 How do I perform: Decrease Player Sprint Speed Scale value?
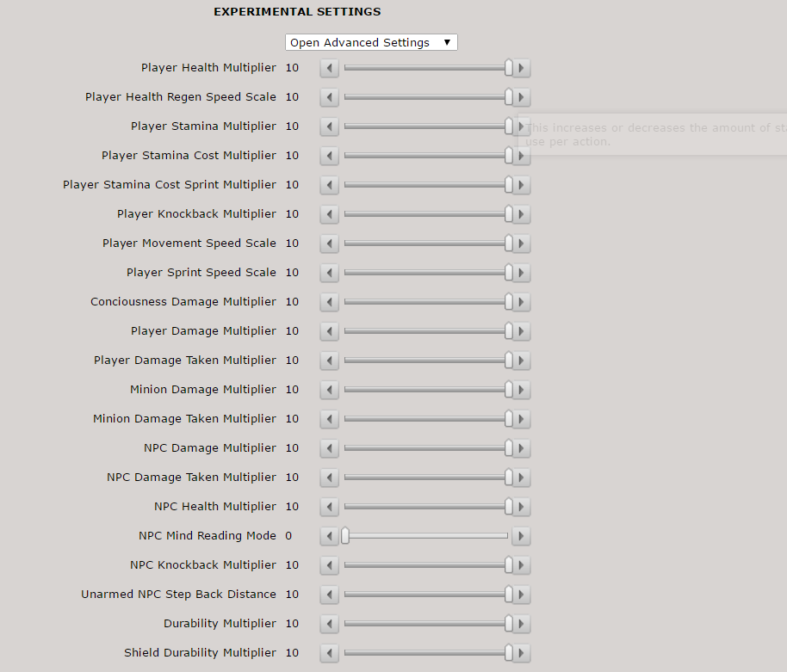coord(330,273)
